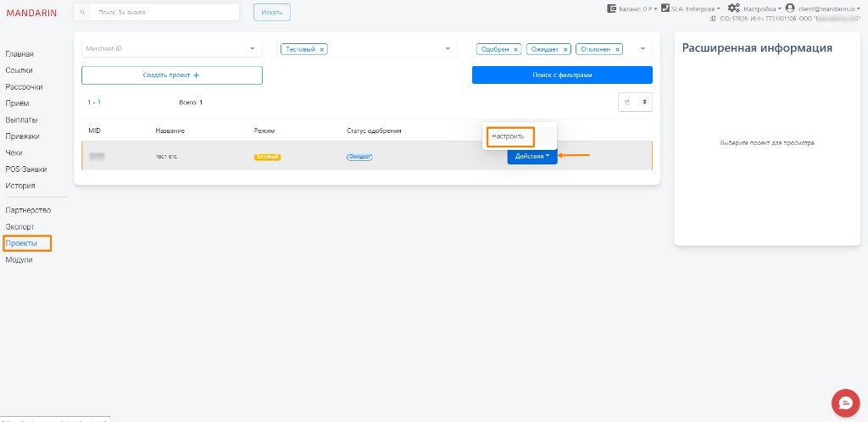Remove the Тестовый filter tag
Viewport: 868px width, 422px height.
click(x=321, y=49)
